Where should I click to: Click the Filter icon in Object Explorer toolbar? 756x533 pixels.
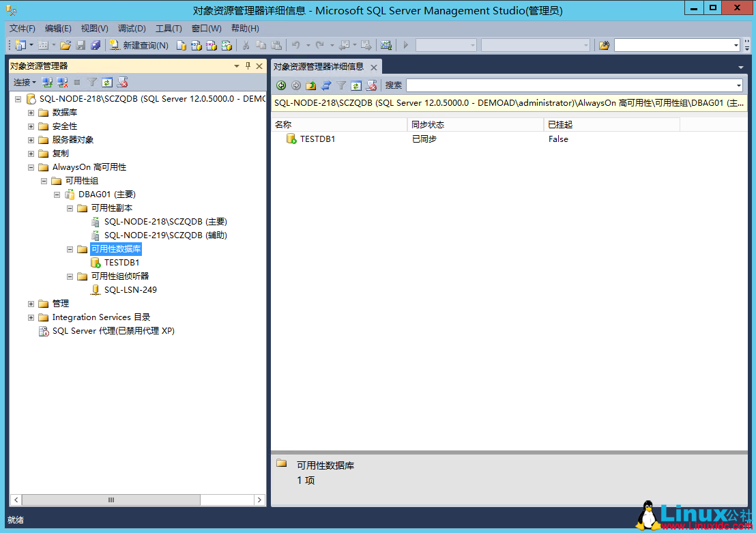91,82
